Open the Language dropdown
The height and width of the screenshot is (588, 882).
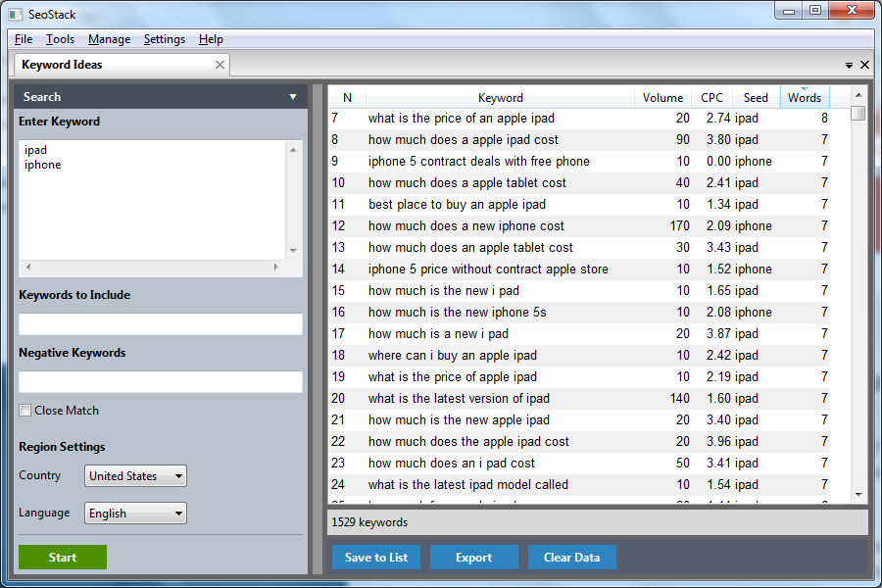pos(135,514)
